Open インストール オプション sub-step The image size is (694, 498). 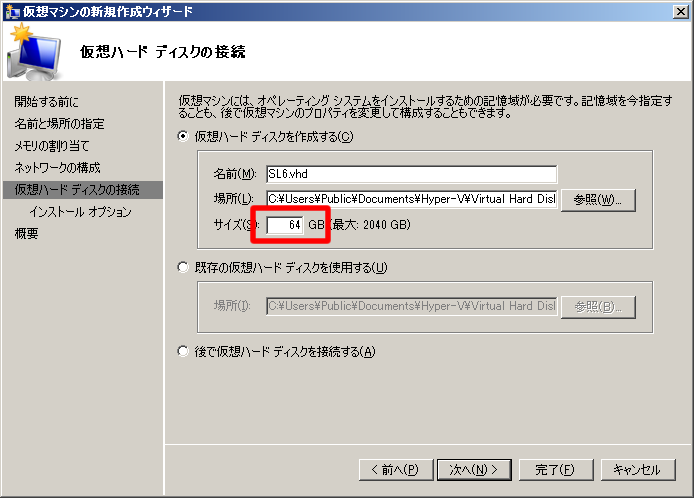point(80,212)
